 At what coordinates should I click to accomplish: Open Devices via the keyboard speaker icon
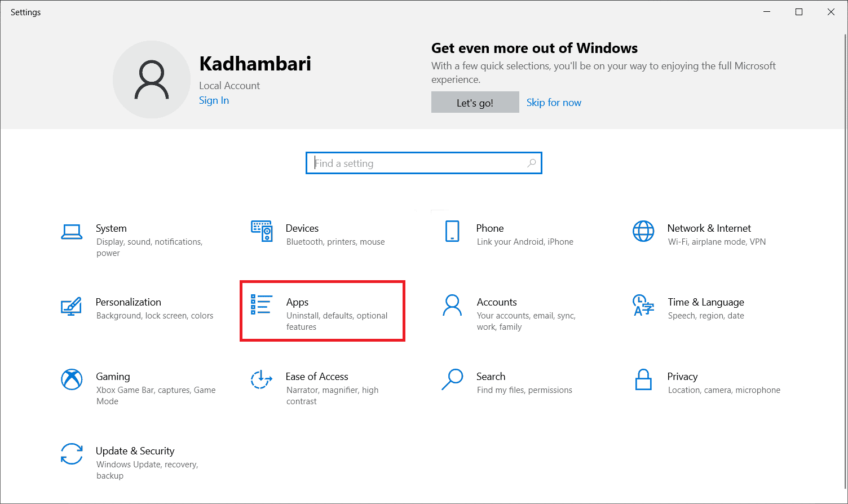tap(262, 231)
